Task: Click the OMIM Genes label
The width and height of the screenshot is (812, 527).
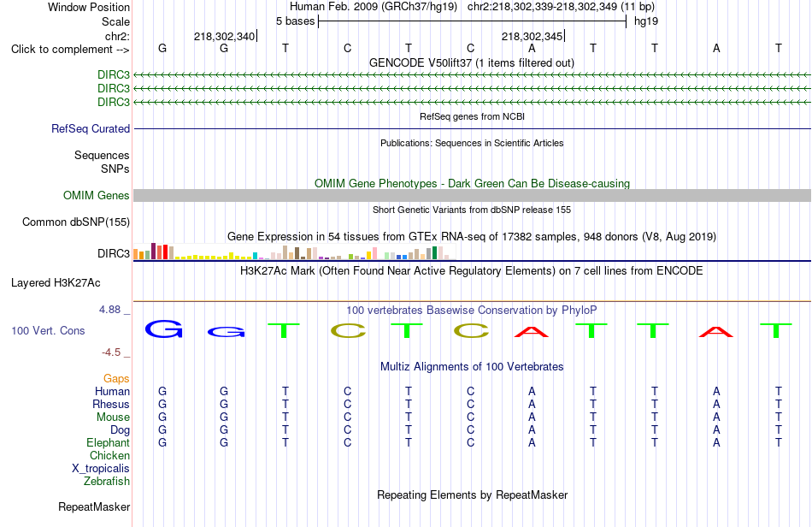Action: [x=97, y=195]
